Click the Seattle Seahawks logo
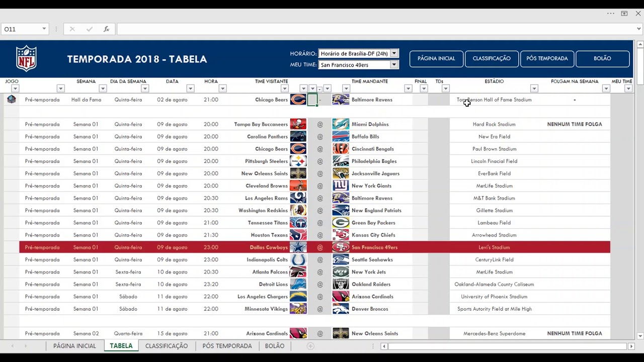 [341, 260]
